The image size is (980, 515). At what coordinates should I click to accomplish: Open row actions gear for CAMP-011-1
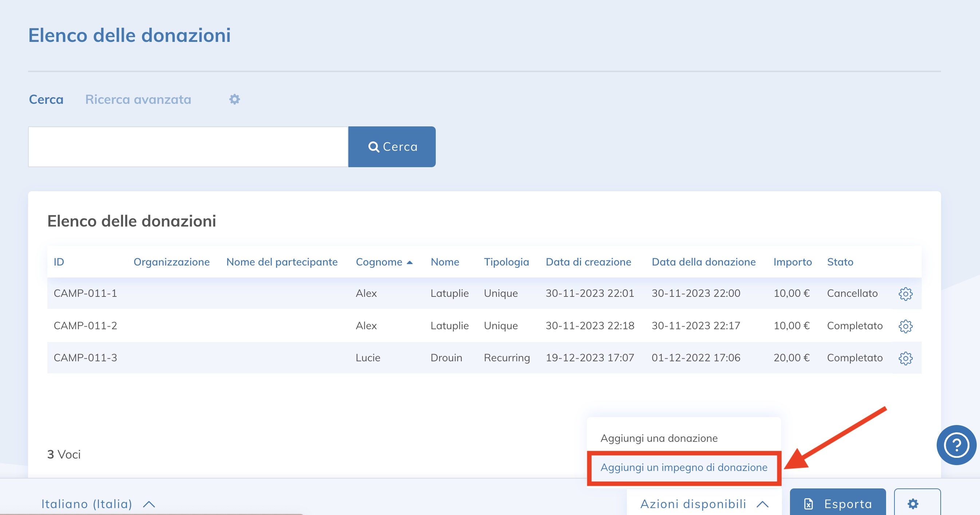905,294
